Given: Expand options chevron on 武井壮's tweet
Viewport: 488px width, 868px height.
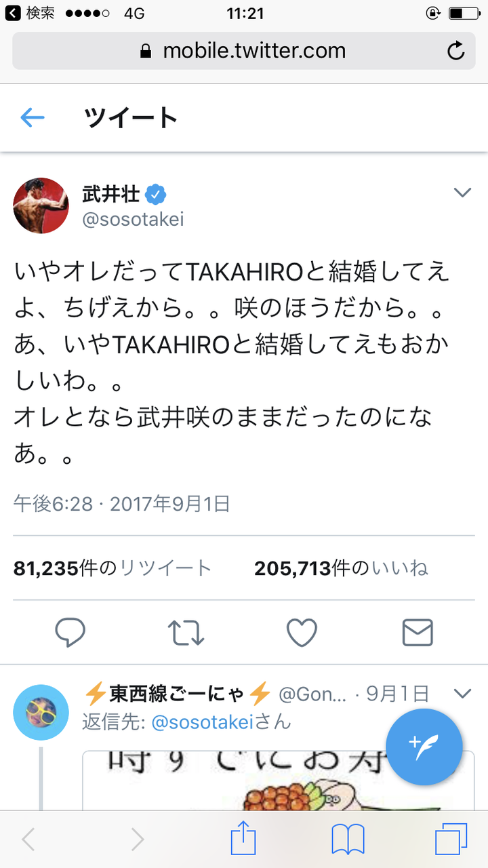Looking at the screenshot, I should point(462,193).
